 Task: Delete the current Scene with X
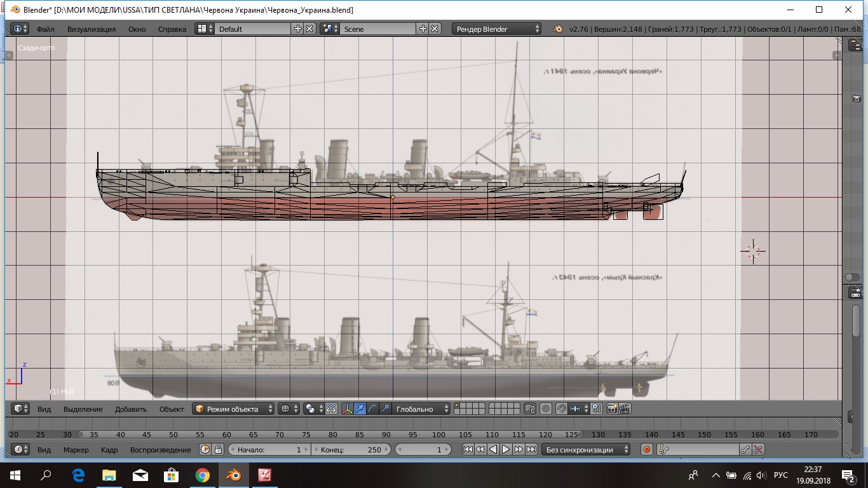435,29
